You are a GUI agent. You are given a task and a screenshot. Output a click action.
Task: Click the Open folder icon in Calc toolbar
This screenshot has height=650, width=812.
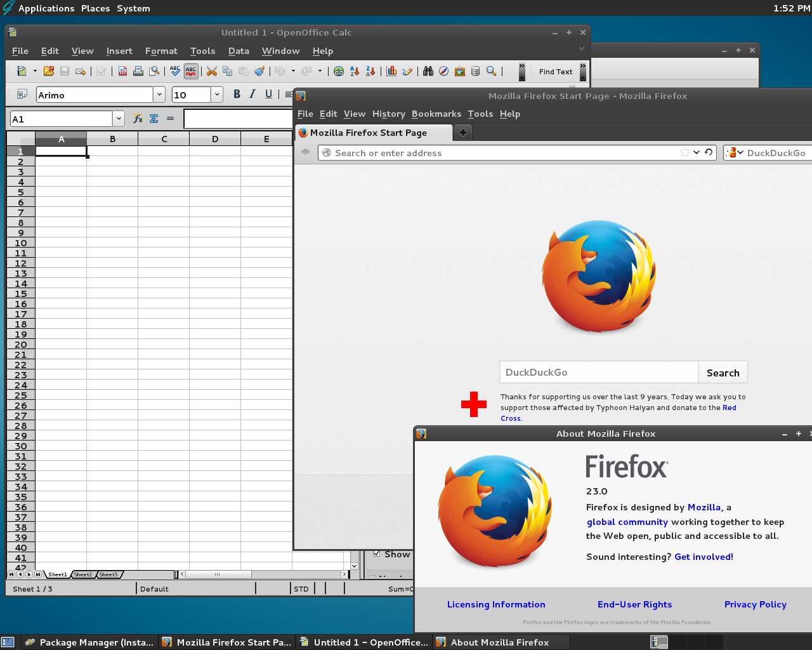49,71
